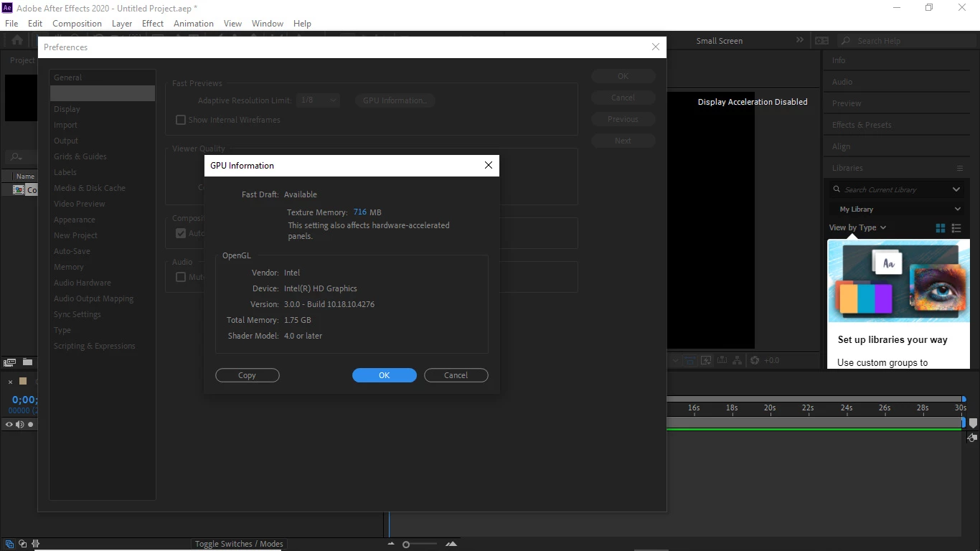The height and width of the screenshot is (551, 980).
Task: Click the timeline zoom slider handle
Action: point(406,545)
